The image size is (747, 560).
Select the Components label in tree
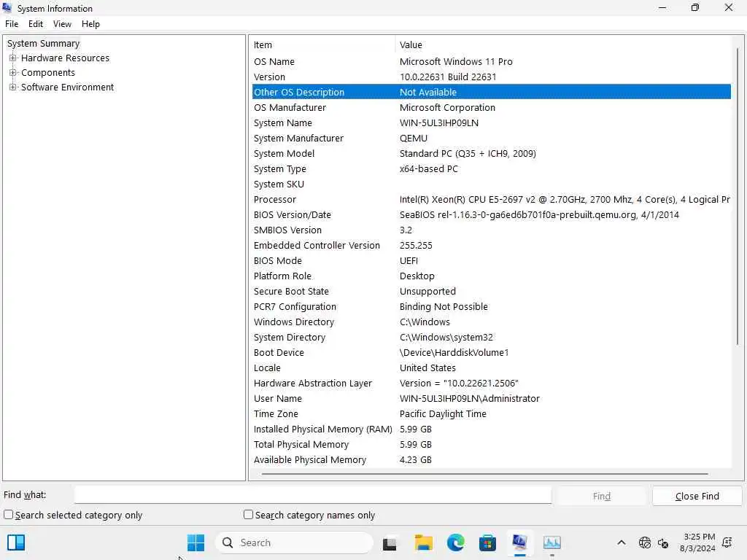point(48,72)
